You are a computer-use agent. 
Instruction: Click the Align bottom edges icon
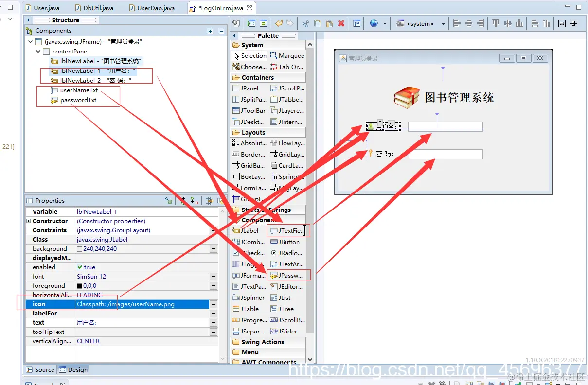[x=519, y=23]
